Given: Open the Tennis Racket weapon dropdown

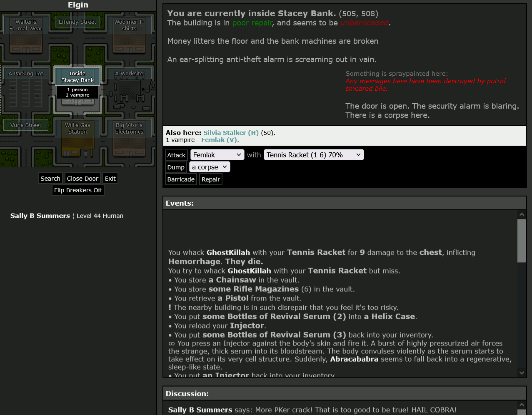Looking at the screenshot, I should pos(313,155).
